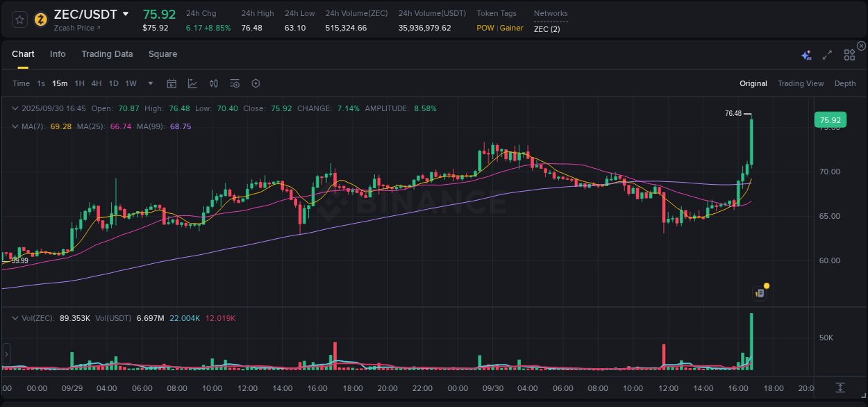Open the Trading Data tab
868x407 pixels.
coord(107,53)
